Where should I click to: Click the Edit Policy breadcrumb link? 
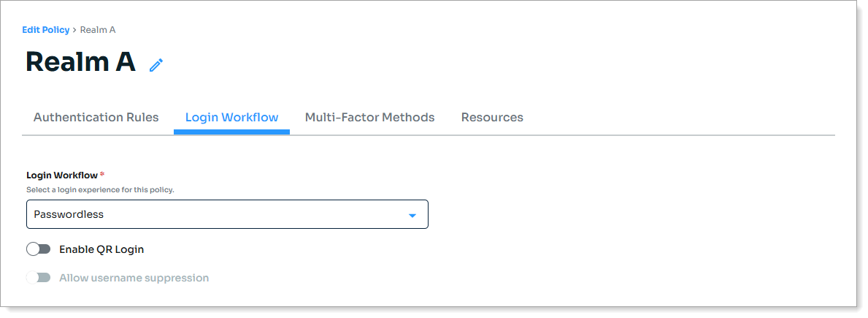click(46, 30)
